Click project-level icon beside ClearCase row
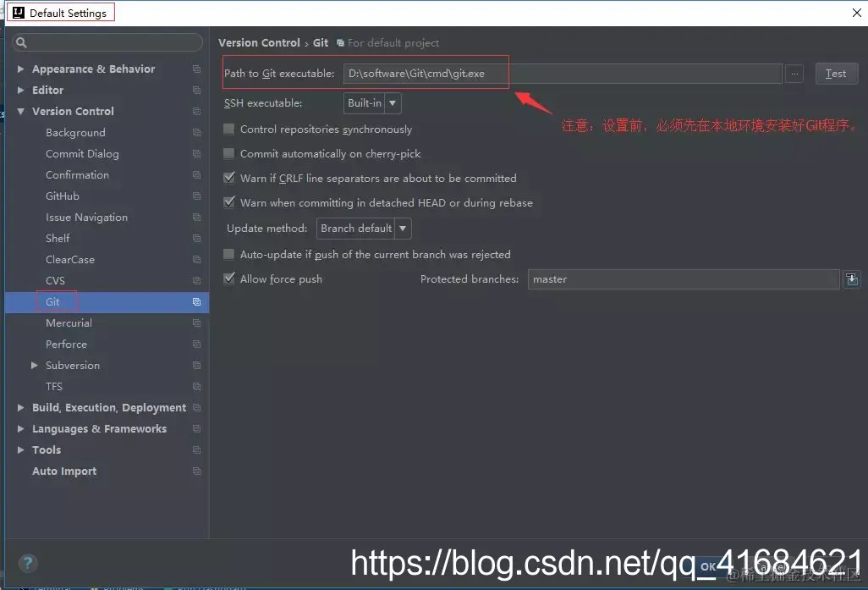The height and width of the screenshot is (590, 868). (196, 259)
